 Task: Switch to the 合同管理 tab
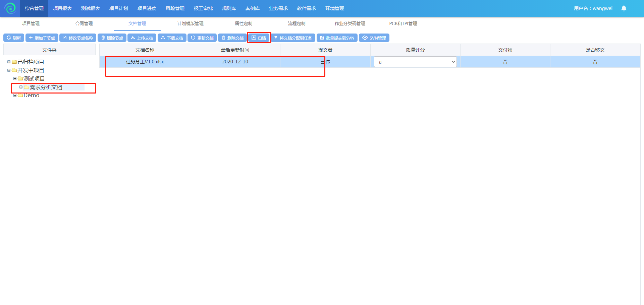pyautogui.click(x=84, y=23)
